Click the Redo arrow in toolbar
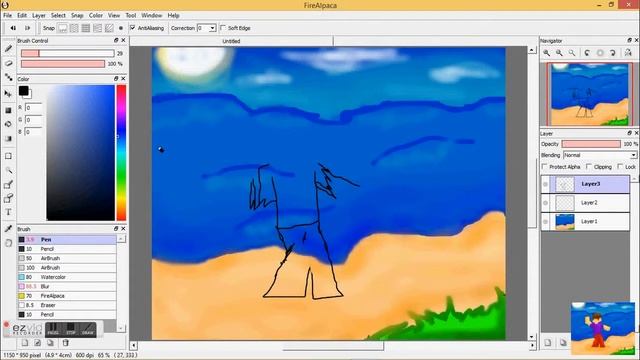This screenshot has height=360, width=640. click(27, 28)
